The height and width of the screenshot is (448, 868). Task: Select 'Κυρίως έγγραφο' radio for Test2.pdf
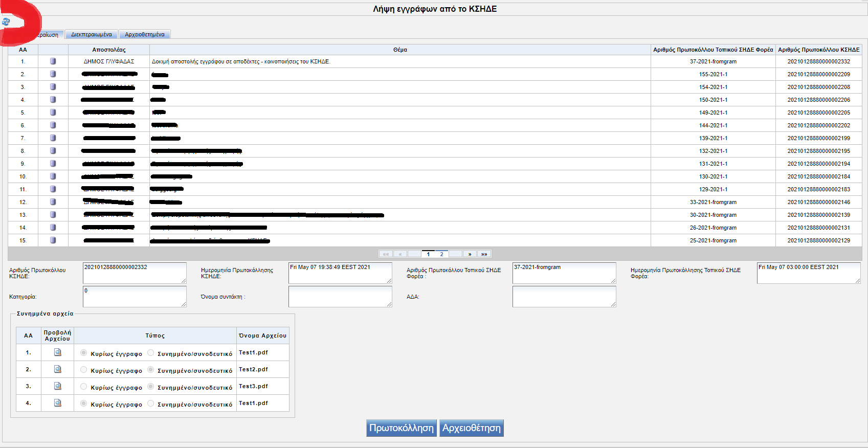pyautogui.click(x=84, y=370)
